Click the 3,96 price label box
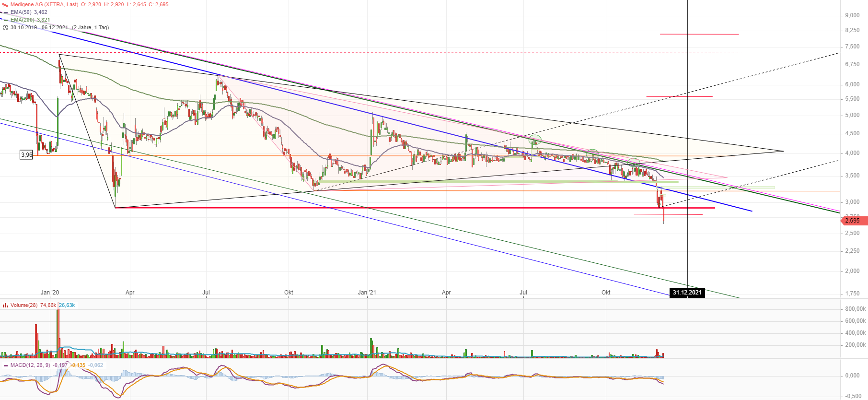 point(26,154)
